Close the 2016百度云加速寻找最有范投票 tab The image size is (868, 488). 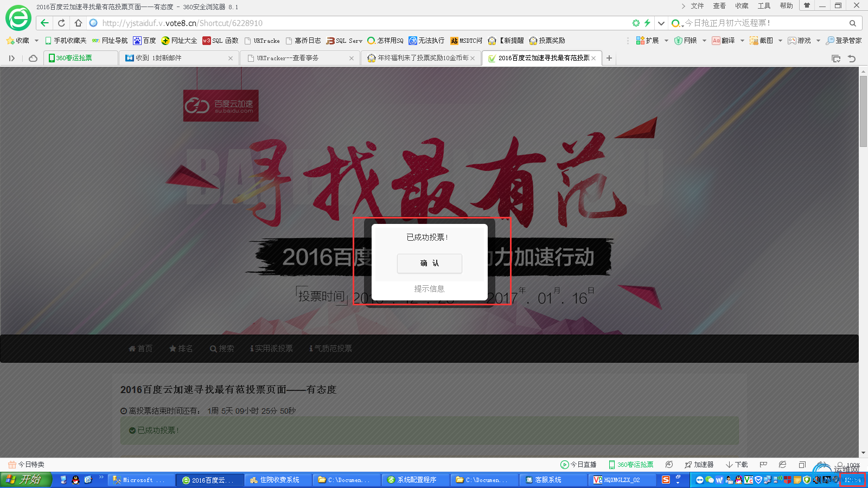[593, 58]
